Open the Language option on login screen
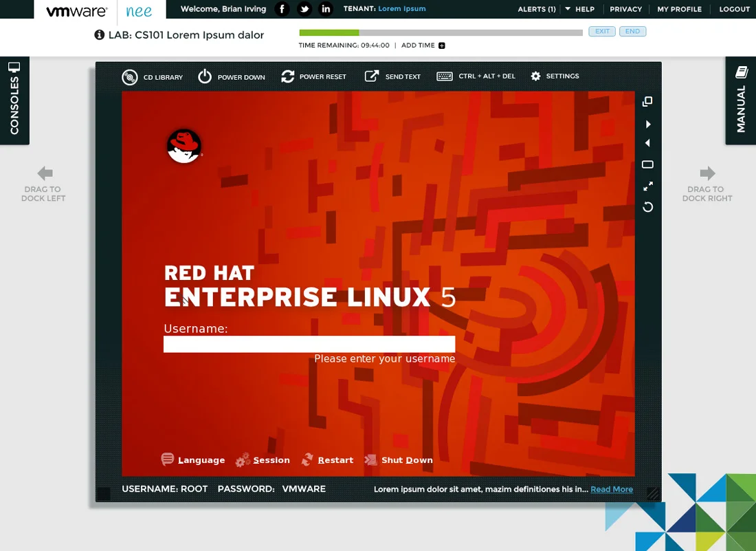 coord(193,460)
